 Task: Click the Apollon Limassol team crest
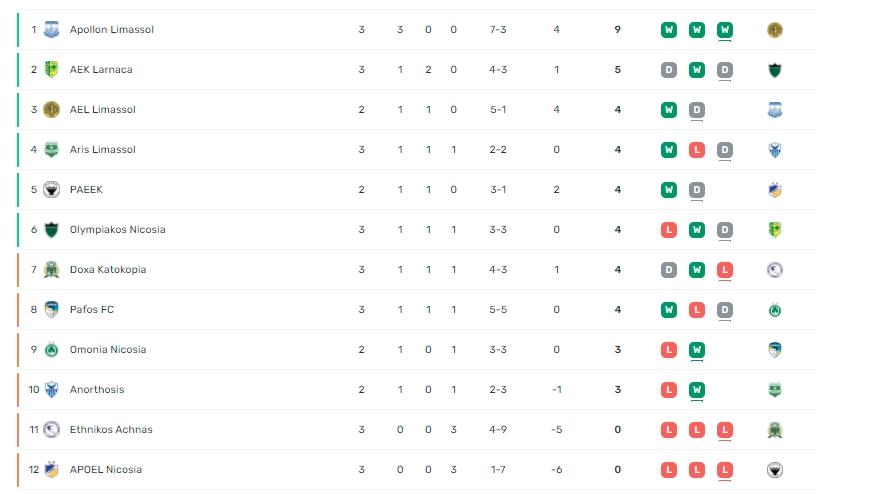[51, 29]
